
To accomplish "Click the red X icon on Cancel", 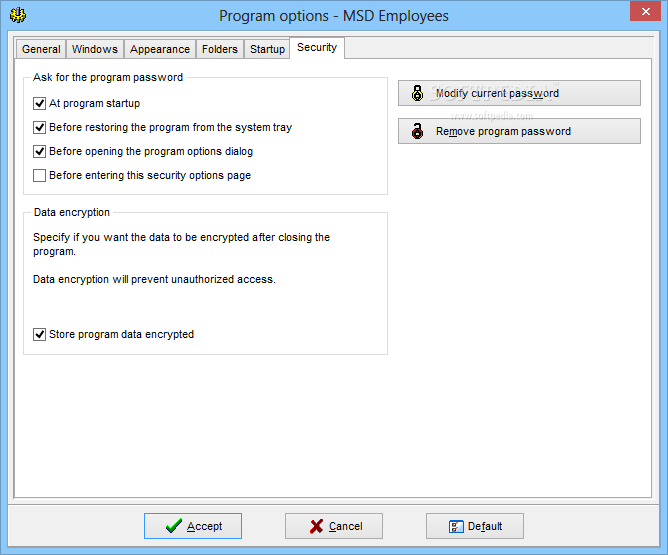I will click(x=316, y=526).
